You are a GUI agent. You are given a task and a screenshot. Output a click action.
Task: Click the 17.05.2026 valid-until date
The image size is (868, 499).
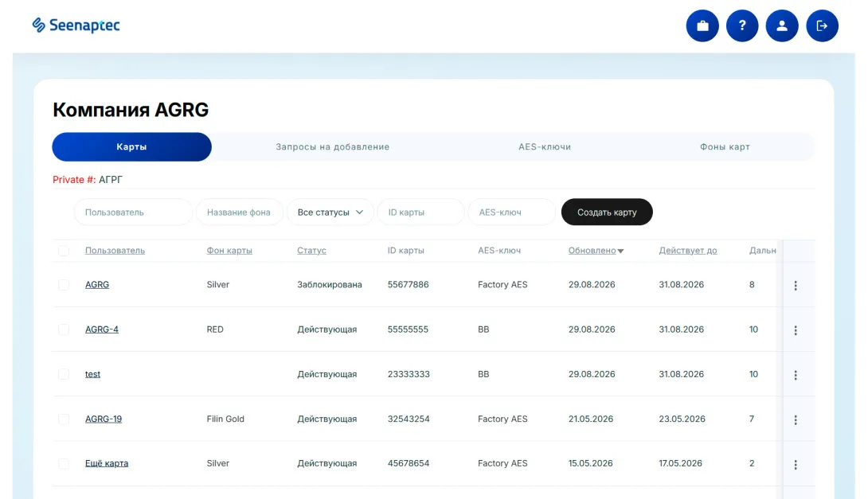coord(680,463)
